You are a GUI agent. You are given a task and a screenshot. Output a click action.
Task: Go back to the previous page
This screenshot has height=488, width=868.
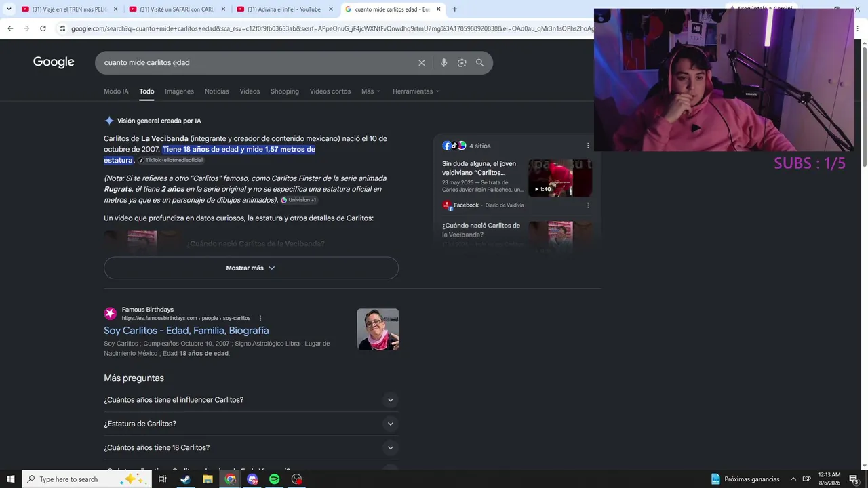click(10, 28)
